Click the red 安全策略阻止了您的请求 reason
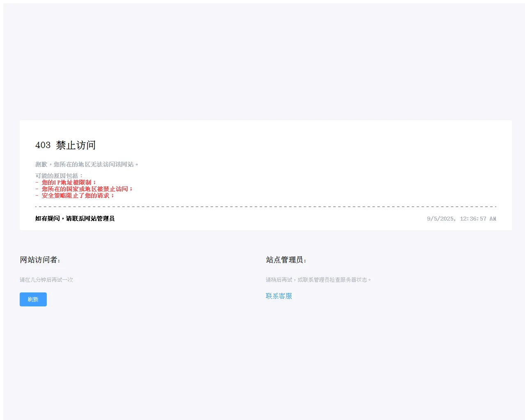The image size is (525, 420). (75, 196)
